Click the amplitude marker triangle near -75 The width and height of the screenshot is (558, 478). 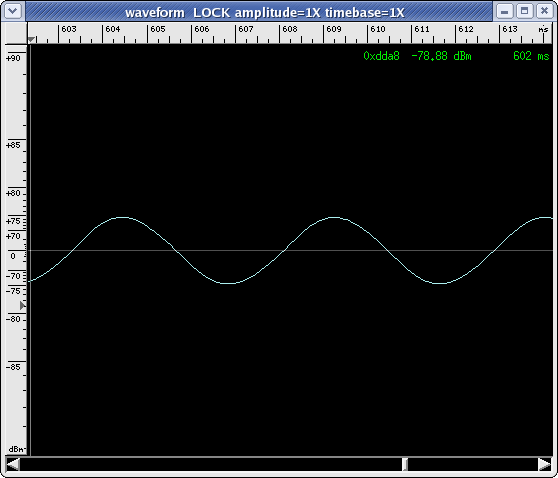(23, 305)
